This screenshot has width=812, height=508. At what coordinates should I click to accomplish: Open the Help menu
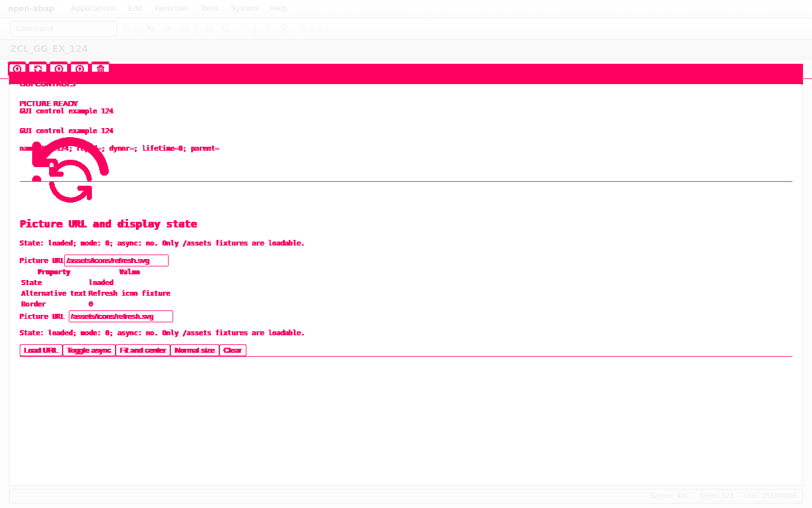point(279,8)
